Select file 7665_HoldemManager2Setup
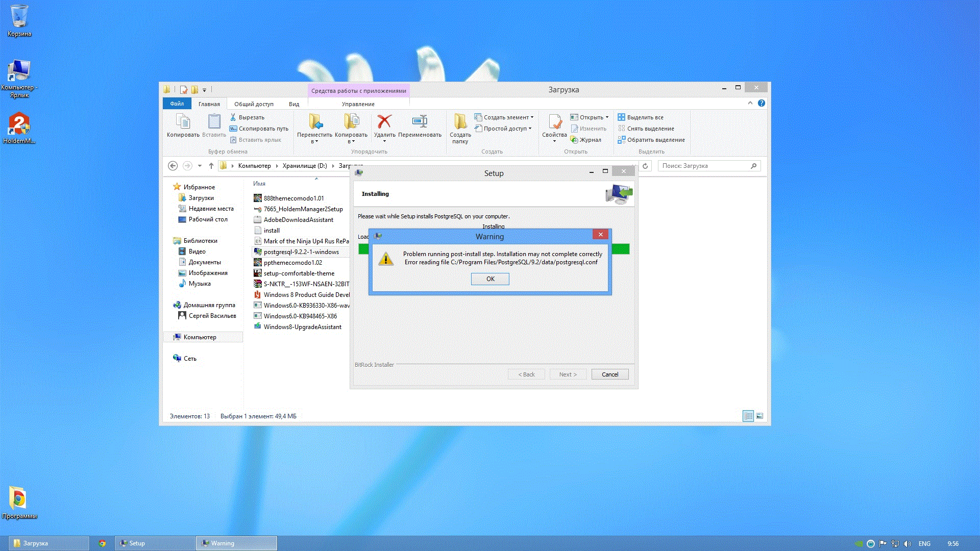 [303, 209]
